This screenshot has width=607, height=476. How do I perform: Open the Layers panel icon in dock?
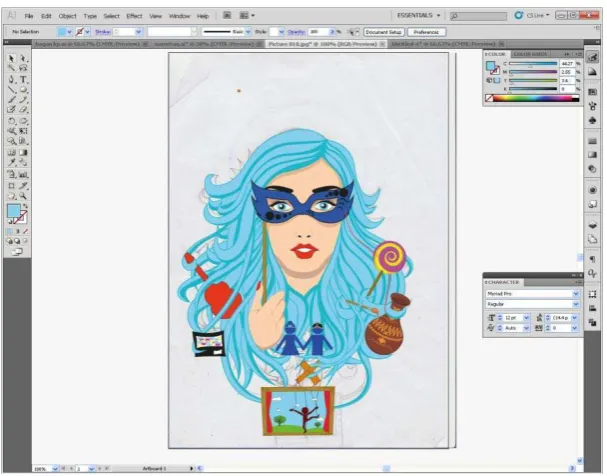tap(592, 225)
